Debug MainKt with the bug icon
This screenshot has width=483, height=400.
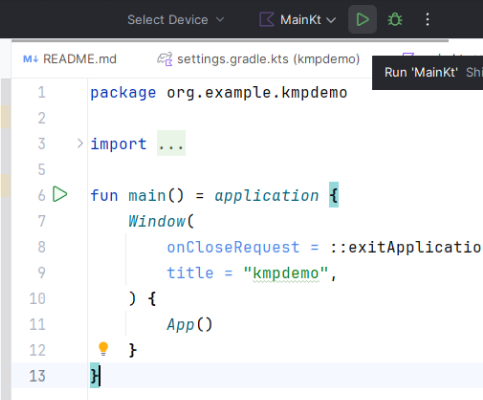395,19
